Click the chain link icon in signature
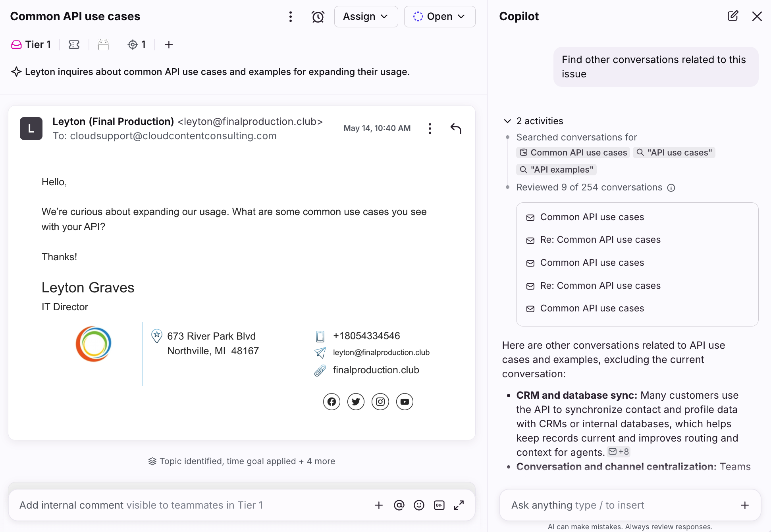 tap(320, 371)
